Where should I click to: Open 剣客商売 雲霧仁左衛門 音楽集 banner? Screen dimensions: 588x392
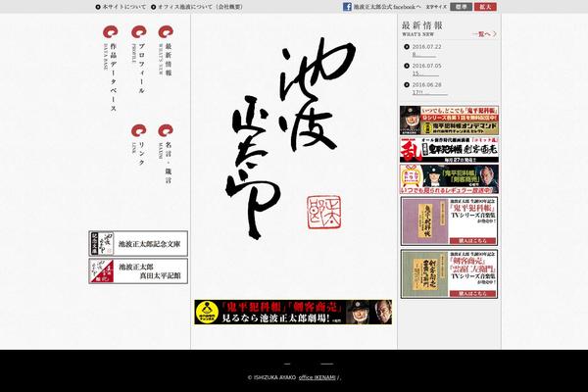(x=449, y=273)
